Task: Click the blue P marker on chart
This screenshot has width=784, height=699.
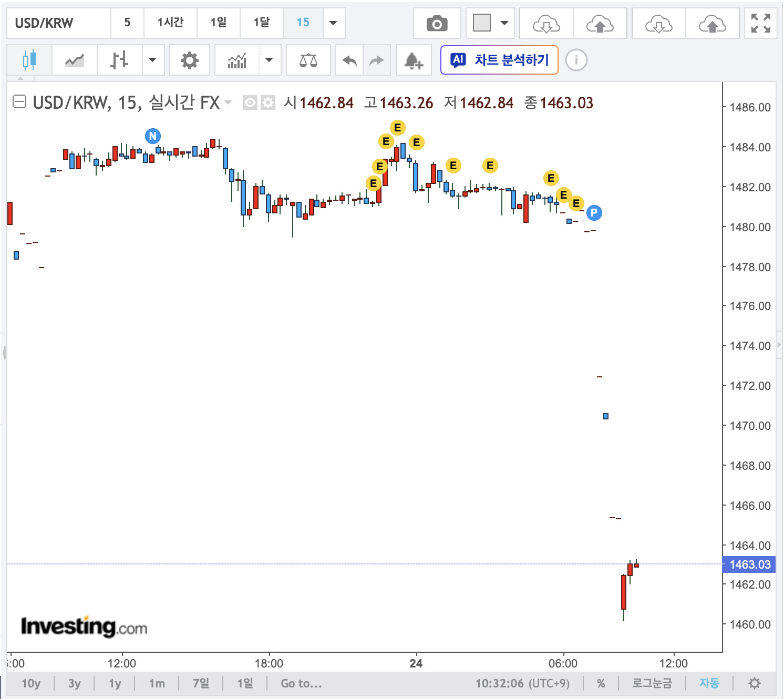Action: [594, 213]
